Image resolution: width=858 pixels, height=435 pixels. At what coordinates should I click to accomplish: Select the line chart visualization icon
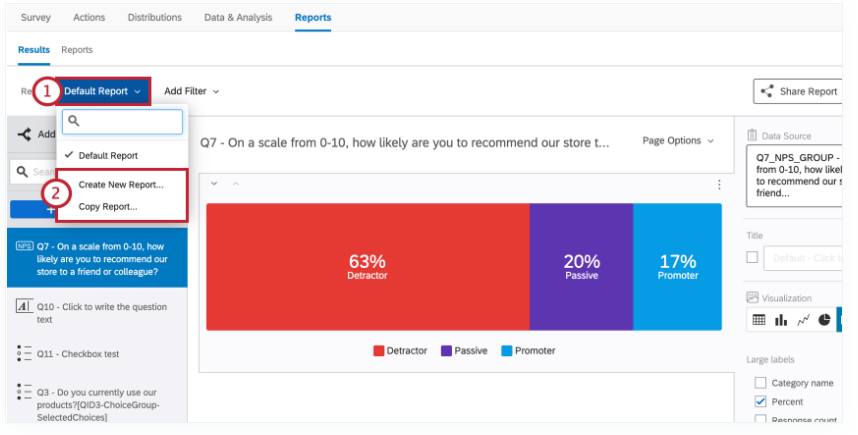(x=803, y=319)
